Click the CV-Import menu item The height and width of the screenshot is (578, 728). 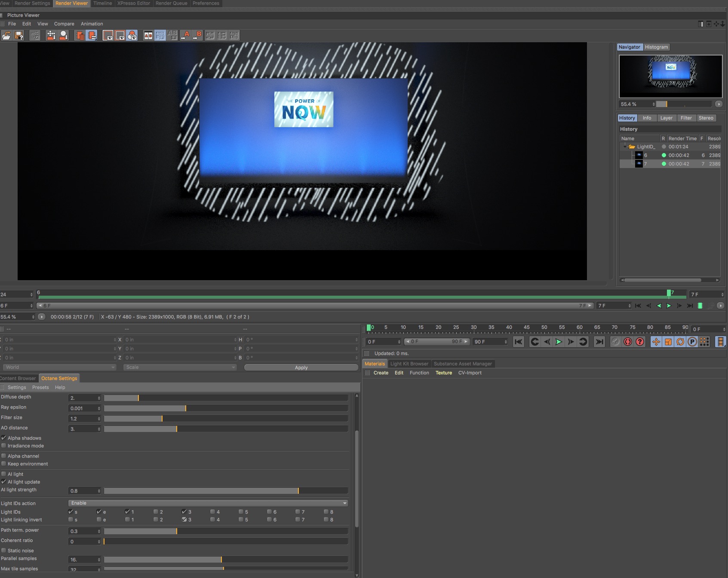pos(470,373)
